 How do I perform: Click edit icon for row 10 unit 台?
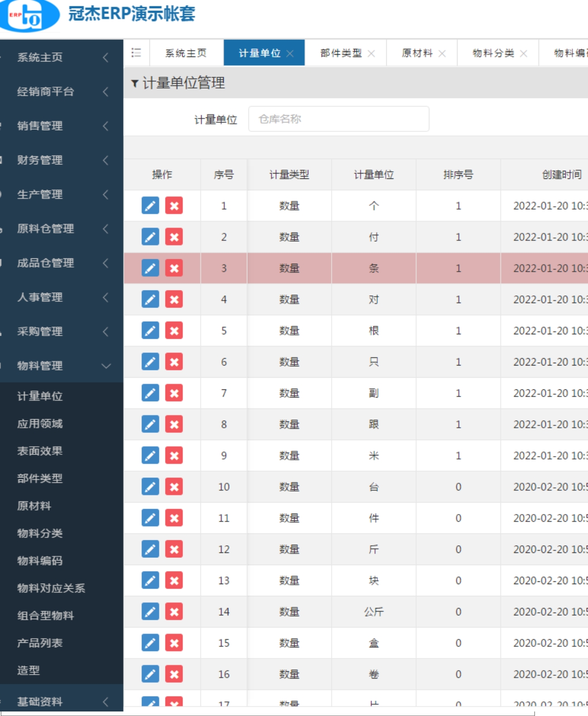pyautogui.click(x=150, y=487)
